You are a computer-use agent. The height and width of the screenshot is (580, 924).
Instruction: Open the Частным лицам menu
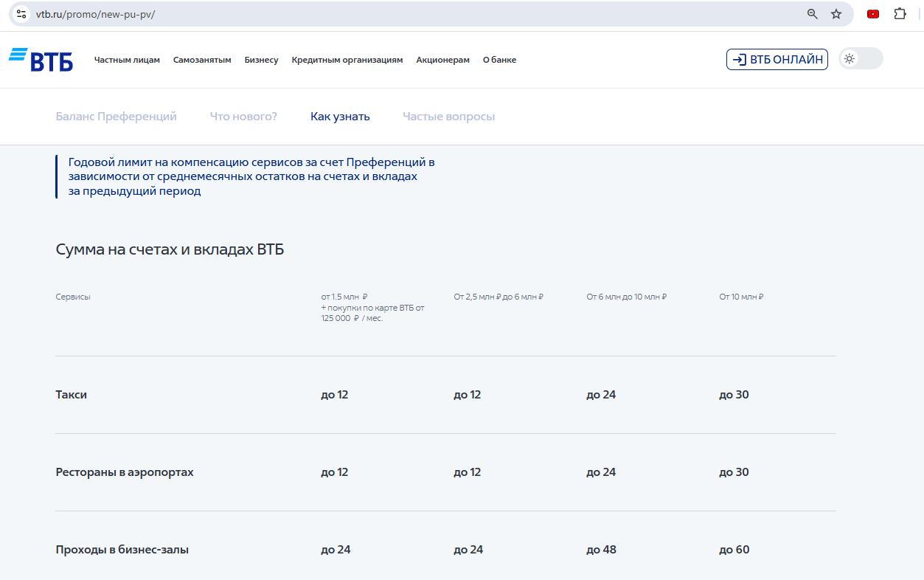(127, 61)
